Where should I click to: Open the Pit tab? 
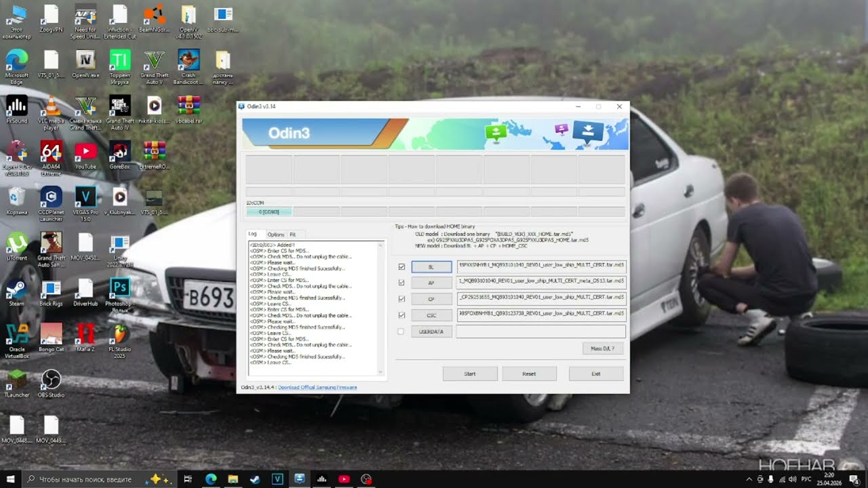(292, 235)
